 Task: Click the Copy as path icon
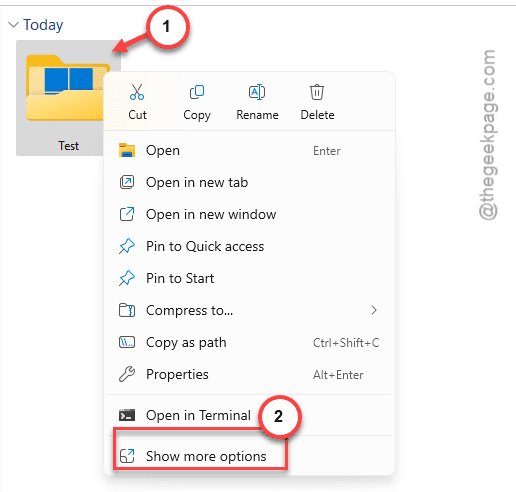tap(127, 342)
